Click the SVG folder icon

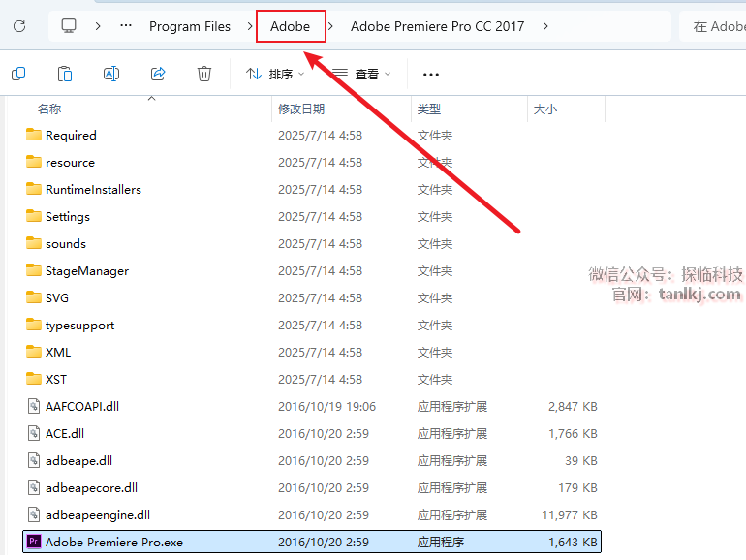point(33,297)
